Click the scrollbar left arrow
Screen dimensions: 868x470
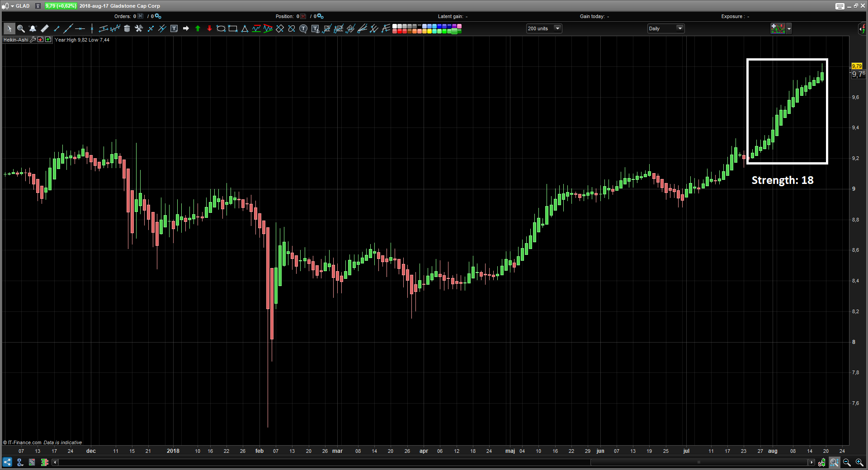[55, 462]
